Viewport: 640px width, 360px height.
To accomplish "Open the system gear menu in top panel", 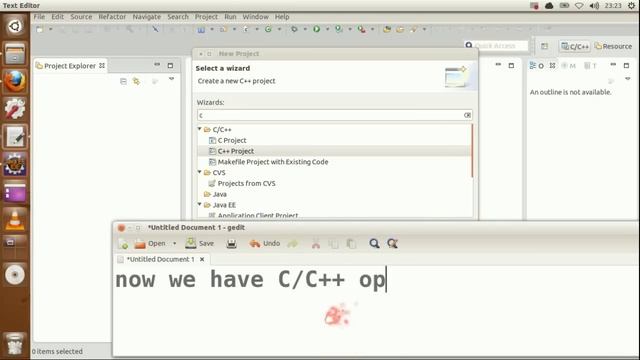I will click(631, 5).
